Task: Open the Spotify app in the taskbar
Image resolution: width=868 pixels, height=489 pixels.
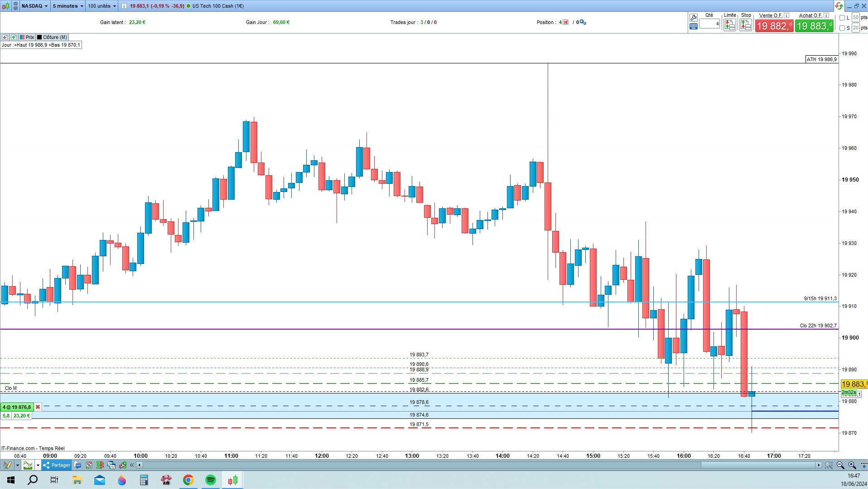Action: pos(211,480)
